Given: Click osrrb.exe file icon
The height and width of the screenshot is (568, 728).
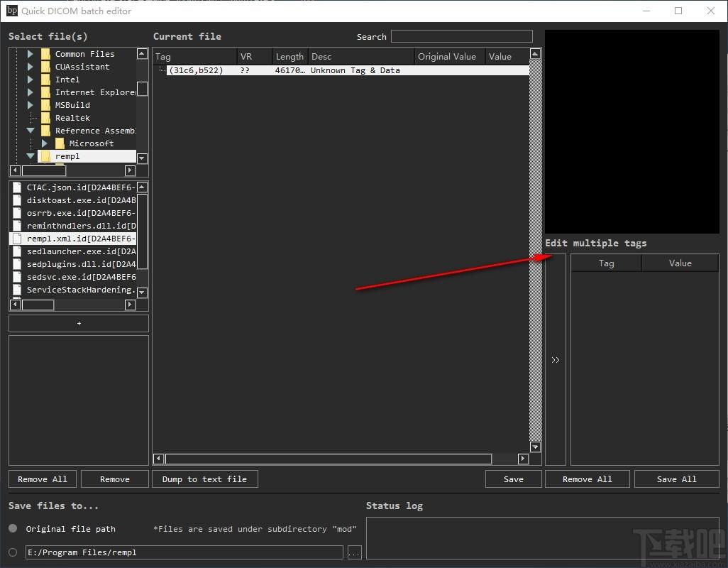Looking at the screenshot, I should pos(17,213).
